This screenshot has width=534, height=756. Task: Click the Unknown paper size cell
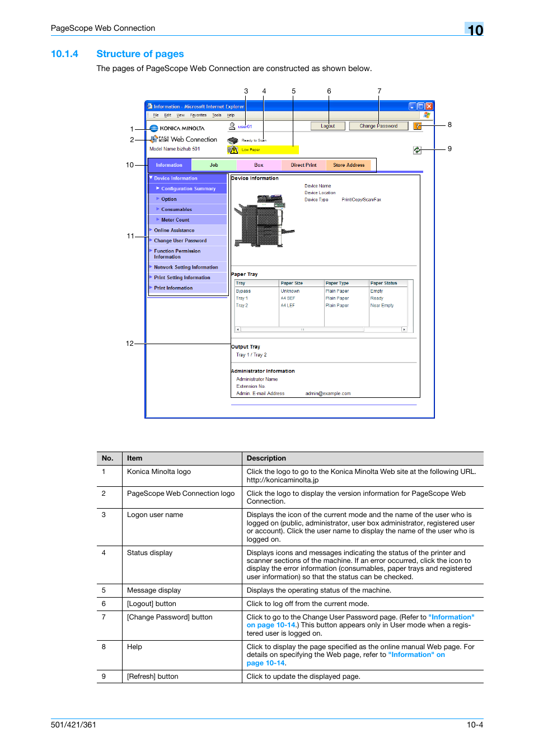(290, 291)
